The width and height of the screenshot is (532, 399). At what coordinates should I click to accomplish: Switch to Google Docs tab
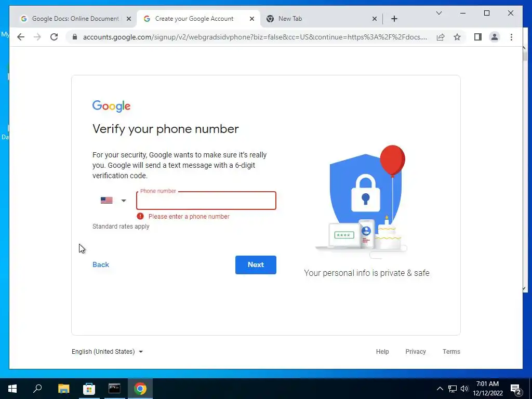click(x=76, y=19)
